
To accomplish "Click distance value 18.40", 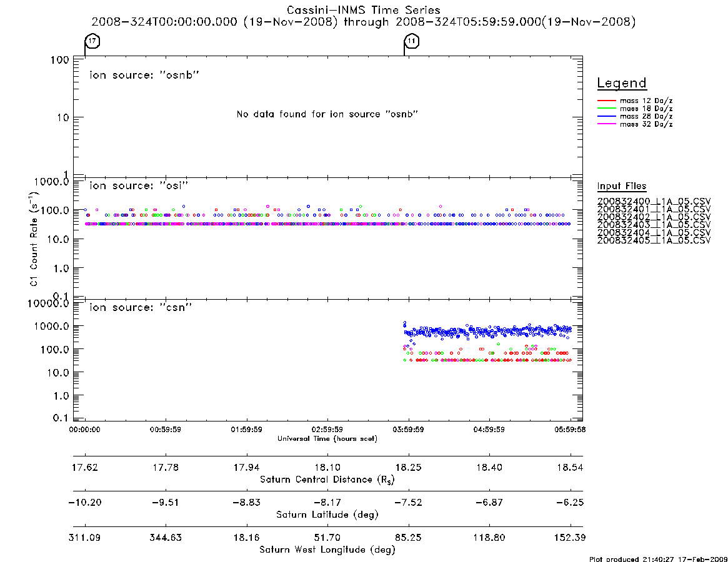I will pyautogui.click(x=489, y=467).
